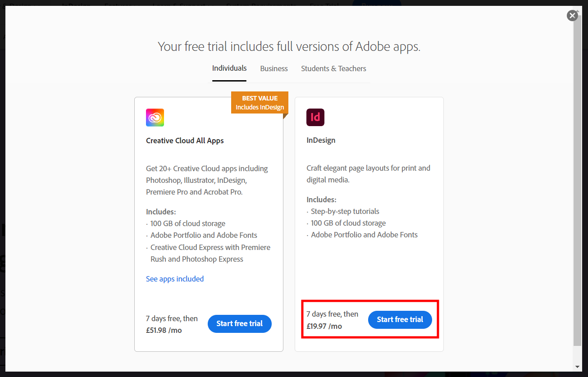This screenshot has height=377, width=588.
Task: Select the Individuals tab
Action: coord(229,68)
